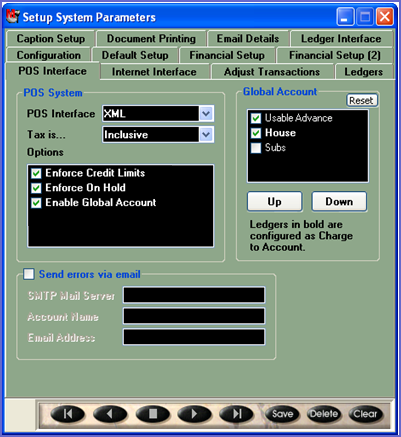Switch to the Financial Setup tab
The image size is (401, 437).
coord(227,55)
